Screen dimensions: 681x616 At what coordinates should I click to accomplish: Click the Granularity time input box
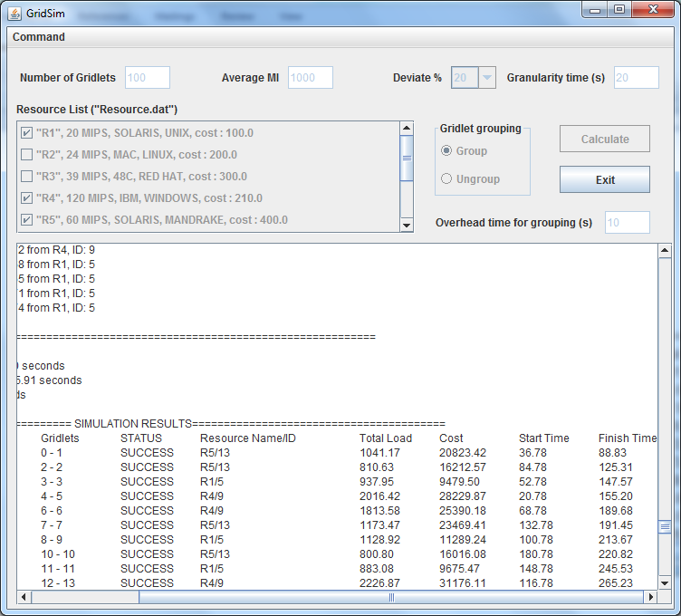(636, 78)
